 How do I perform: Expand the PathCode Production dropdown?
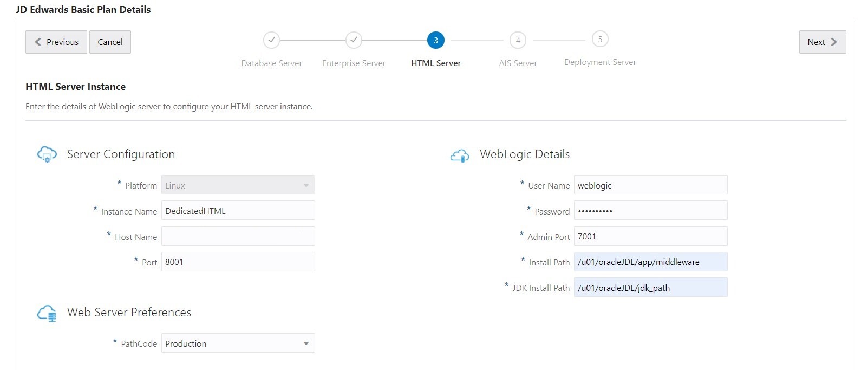tap(238, 343)
